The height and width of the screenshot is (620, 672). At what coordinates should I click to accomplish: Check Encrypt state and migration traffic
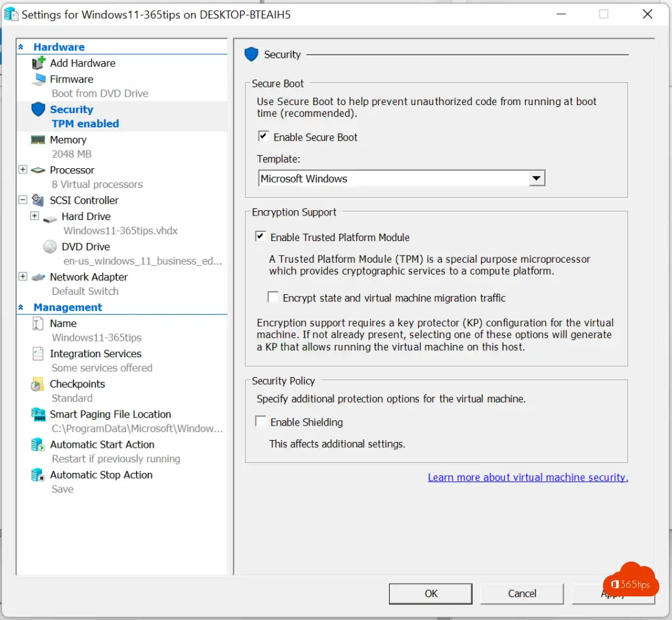(273, 298)
